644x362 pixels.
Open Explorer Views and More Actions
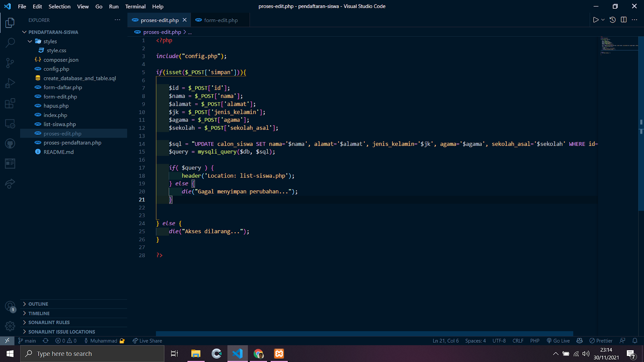(117, 20)
